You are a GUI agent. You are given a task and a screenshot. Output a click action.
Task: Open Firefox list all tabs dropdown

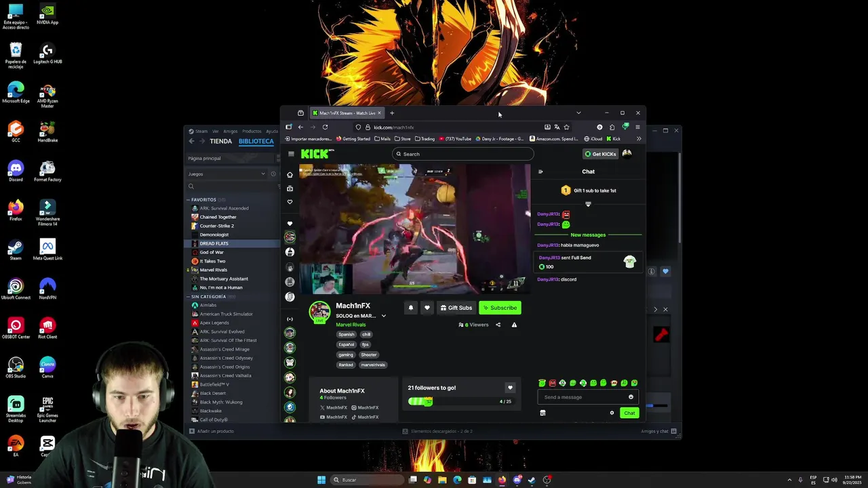[578, 113]
